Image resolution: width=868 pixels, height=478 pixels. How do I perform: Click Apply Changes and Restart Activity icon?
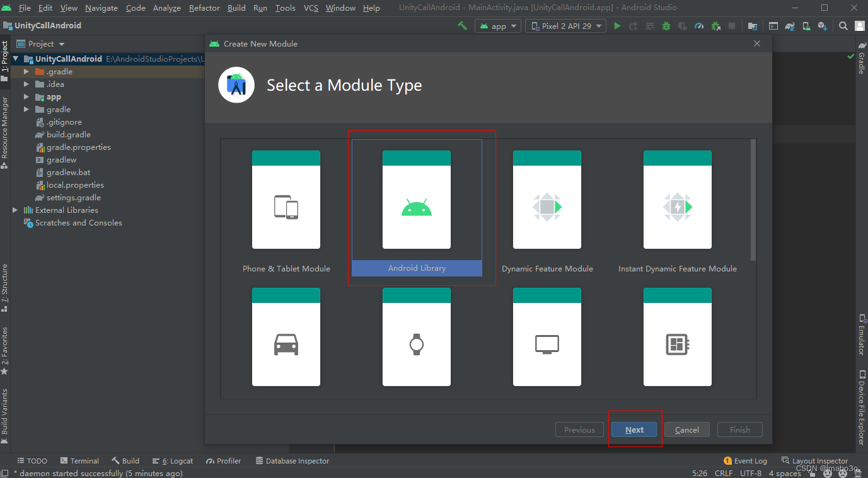tap(634, 26)
